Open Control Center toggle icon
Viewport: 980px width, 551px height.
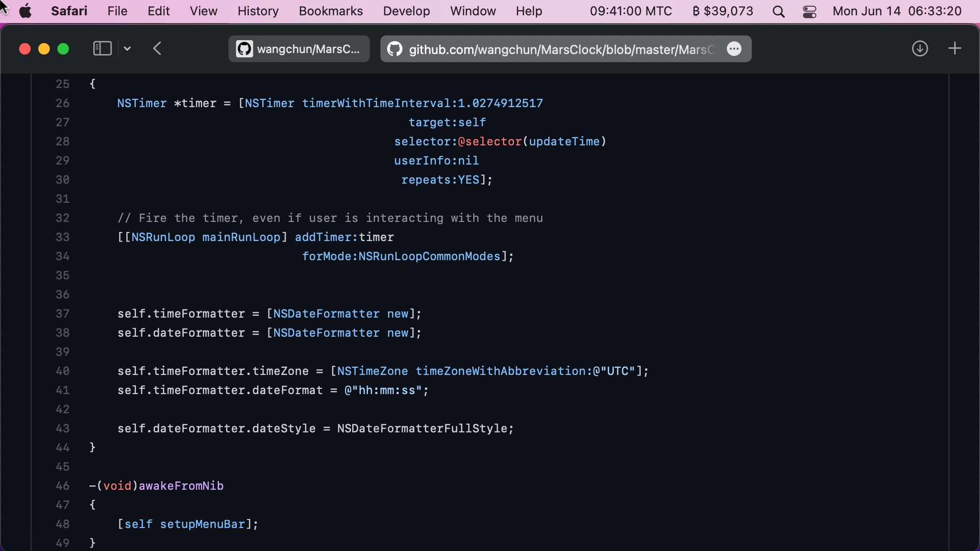coord(809,11)
